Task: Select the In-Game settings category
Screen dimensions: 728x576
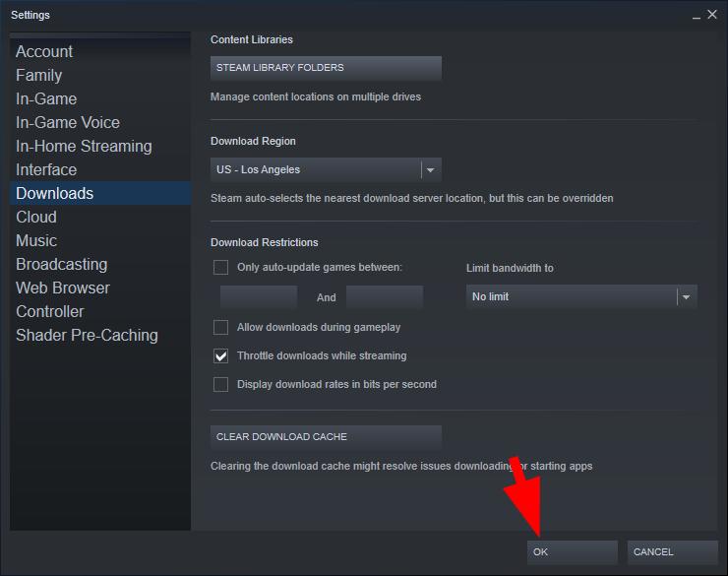Action: [100, 98]
